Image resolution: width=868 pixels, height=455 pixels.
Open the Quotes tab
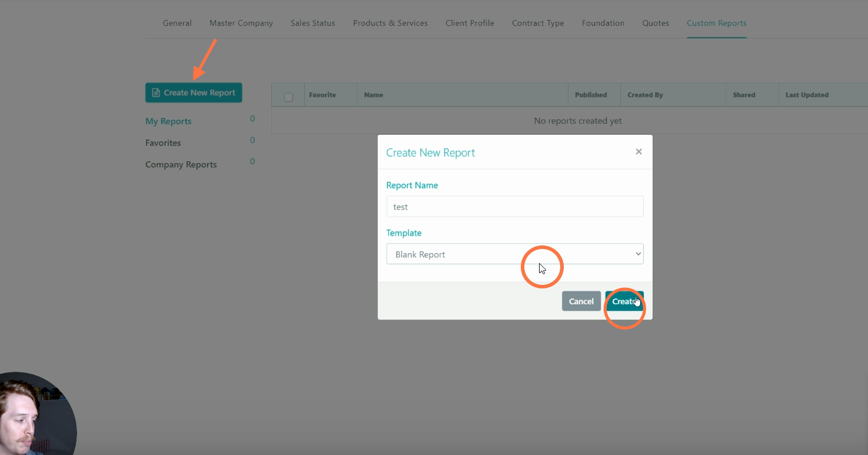pos(656,23)
